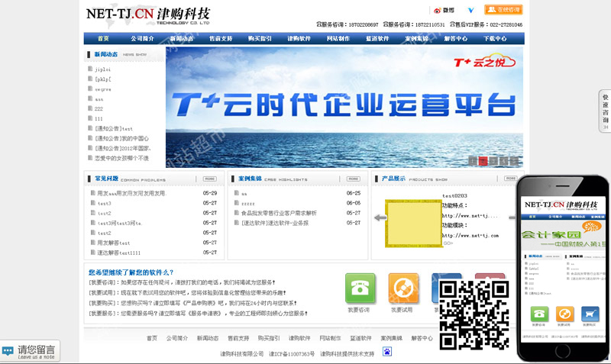Click footer link 首页
This screenshot has width=611, height=364.
[152, 338]
